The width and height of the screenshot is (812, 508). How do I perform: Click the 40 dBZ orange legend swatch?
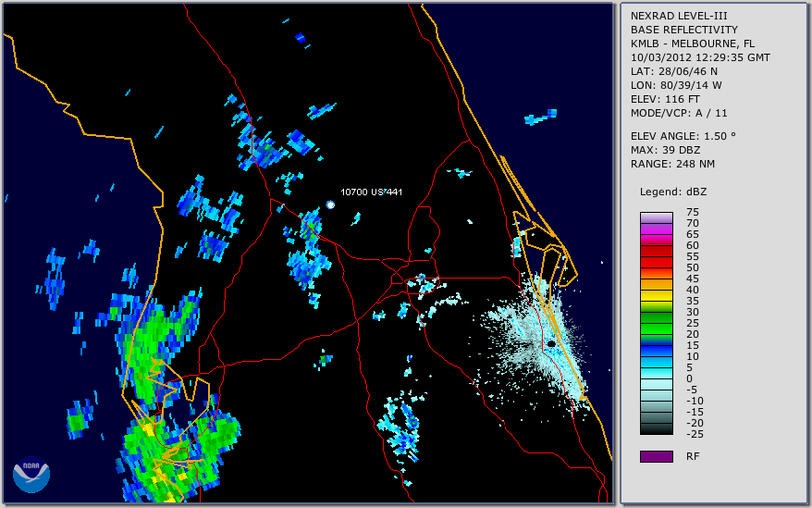coord(656,285)
